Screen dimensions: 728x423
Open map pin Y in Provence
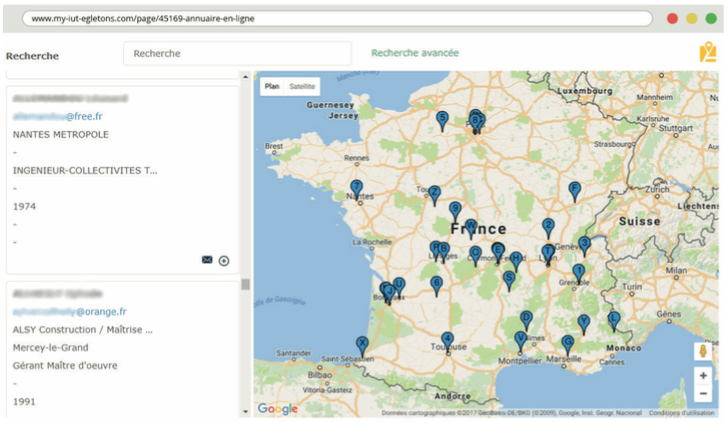[584, 323]
